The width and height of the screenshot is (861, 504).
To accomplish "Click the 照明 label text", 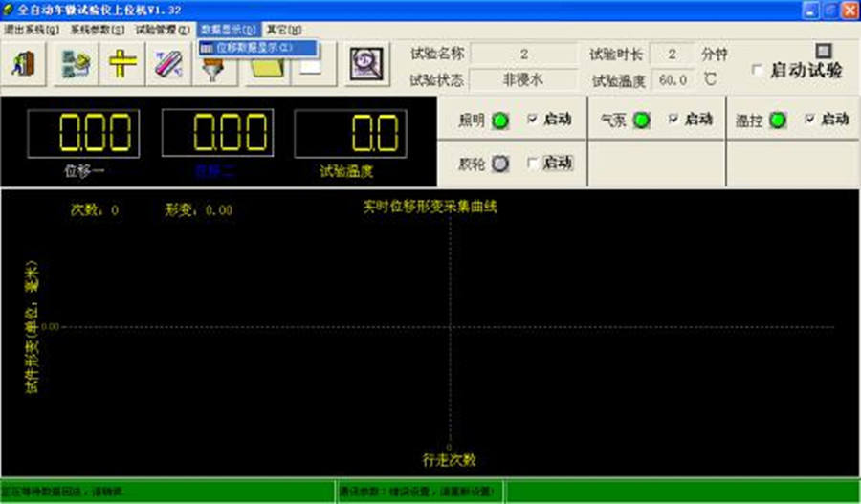I will pos(472,121).
